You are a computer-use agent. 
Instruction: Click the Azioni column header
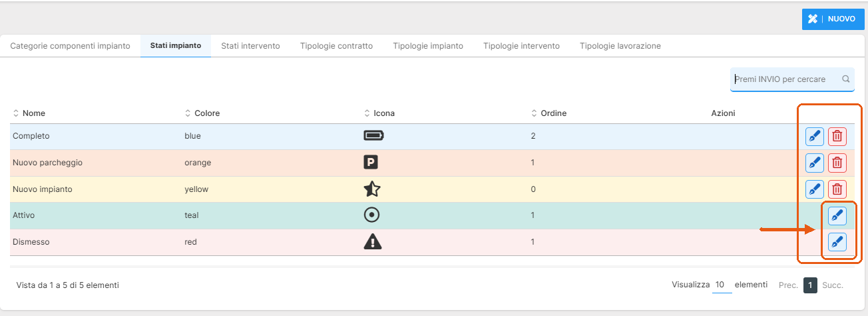pyautogui.click(x=723, y=113)
